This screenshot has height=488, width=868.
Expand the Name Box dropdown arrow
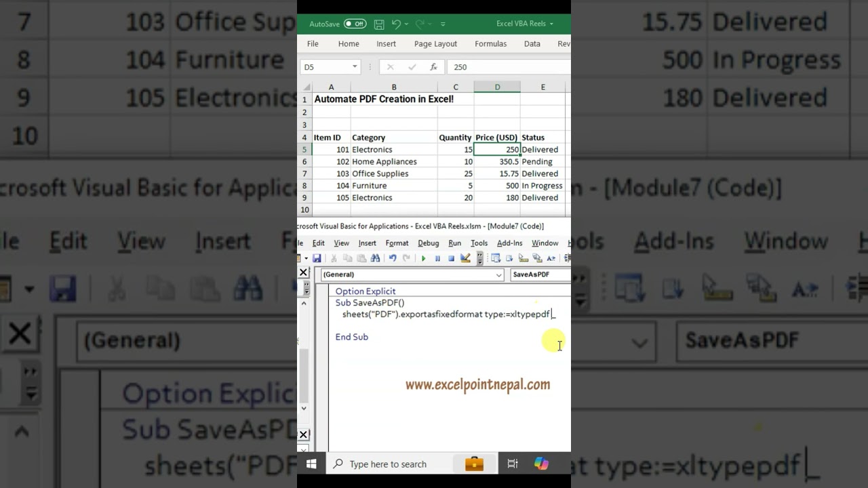(355, 67)
